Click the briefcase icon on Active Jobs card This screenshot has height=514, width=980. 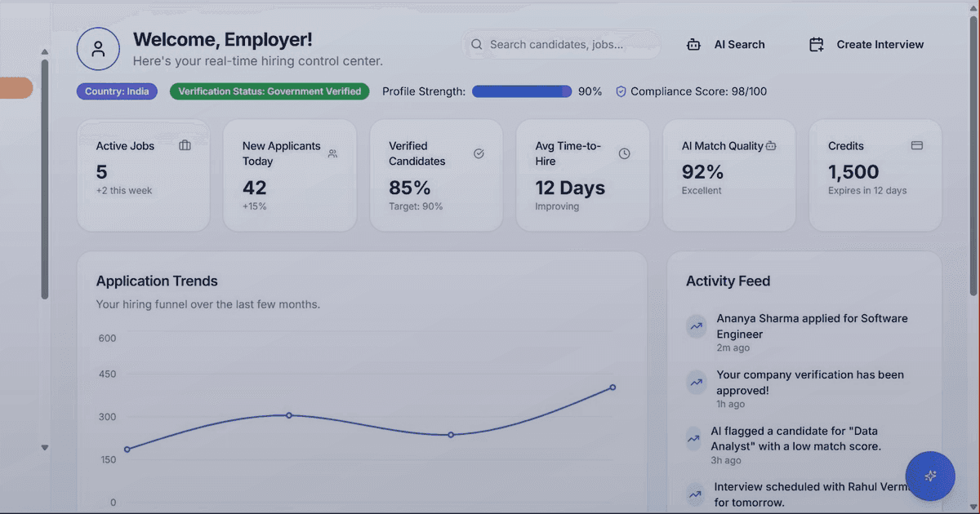coord(185,144)
